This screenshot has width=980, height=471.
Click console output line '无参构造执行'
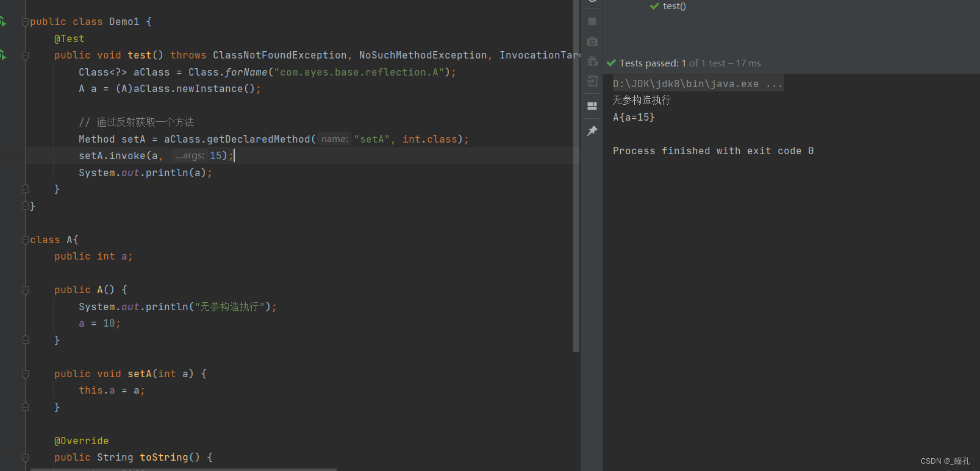642,100
